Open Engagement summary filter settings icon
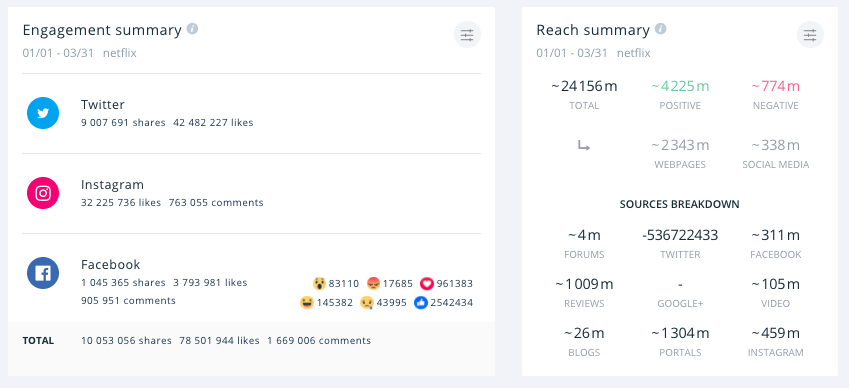The height and width of the screenshot is (388, 849). 467,35
